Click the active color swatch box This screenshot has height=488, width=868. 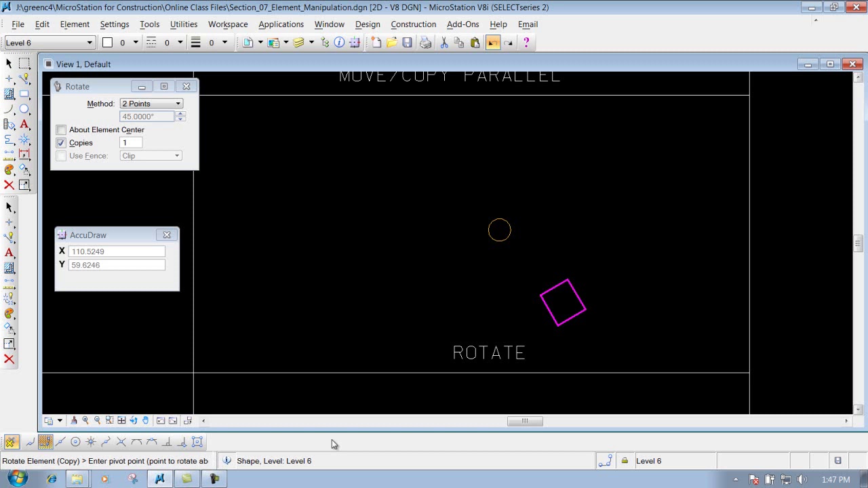tap(107, 43)
